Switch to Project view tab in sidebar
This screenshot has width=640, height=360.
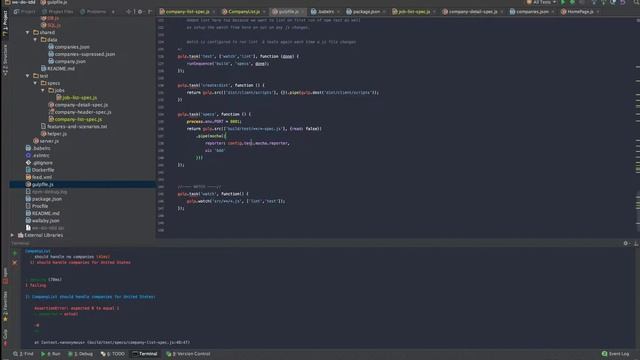(24, 12)
